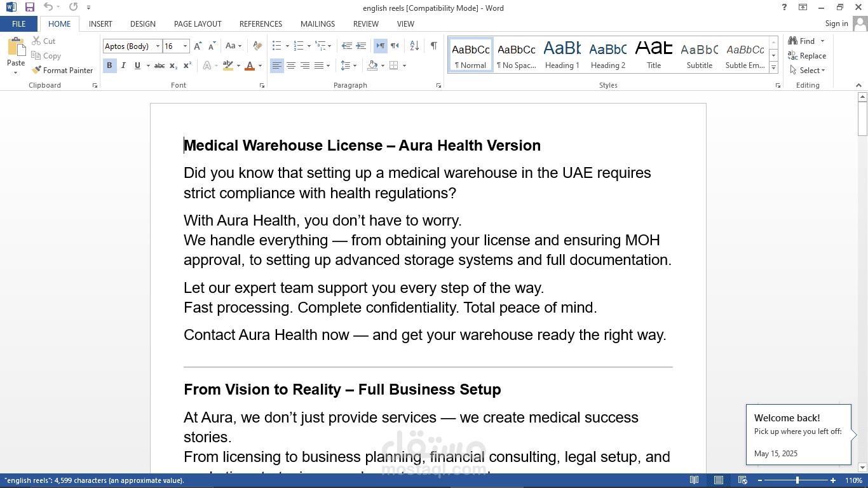The width and height of the screenshot is (868, 488).
Task: Sort the selected text A to Z
Action: pos(414,46)
